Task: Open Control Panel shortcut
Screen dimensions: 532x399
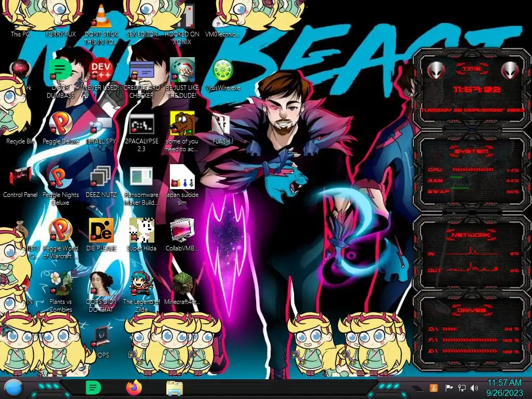Action: [20, 182]
